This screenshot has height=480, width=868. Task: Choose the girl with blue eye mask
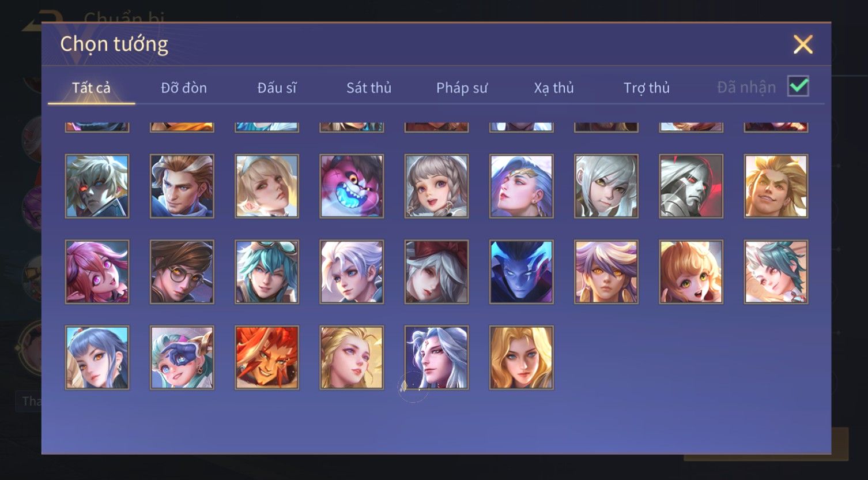point(182,358)
